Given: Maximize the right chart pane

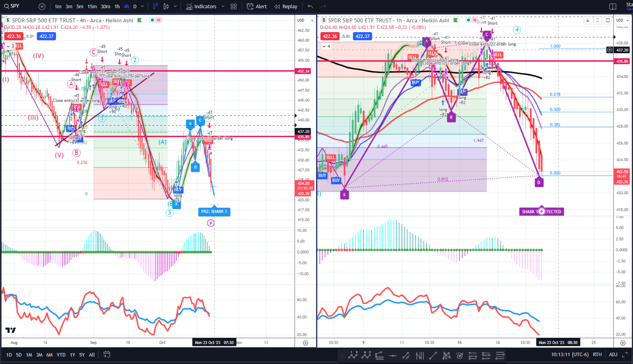Looking at the screenshot, I should pos(608,20).
